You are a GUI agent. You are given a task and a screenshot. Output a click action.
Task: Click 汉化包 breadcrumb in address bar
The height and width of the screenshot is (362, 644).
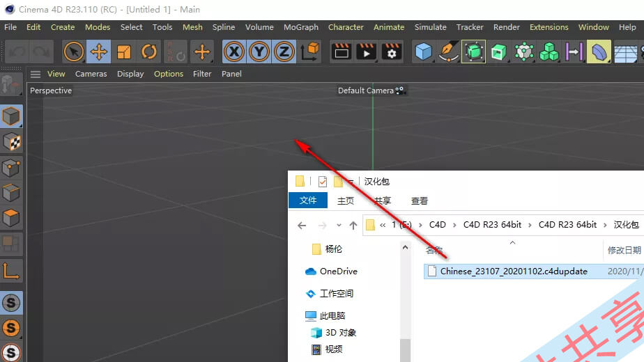627,224
